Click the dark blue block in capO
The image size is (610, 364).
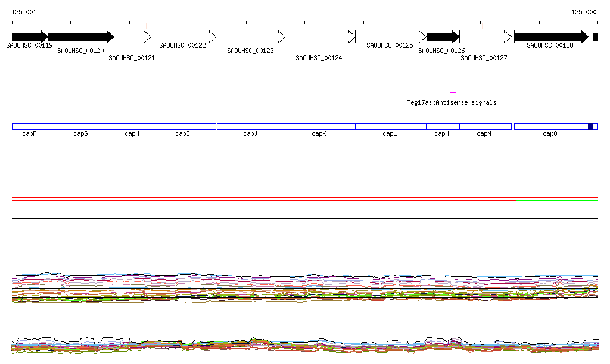coord(590,126)
